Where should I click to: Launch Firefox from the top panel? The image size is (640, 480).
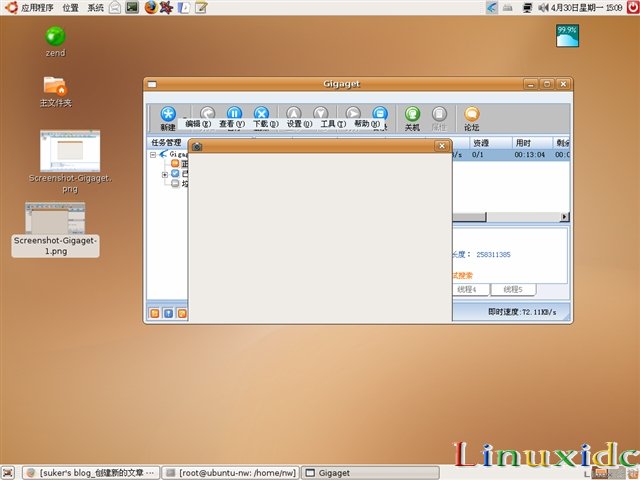(151, 7)
